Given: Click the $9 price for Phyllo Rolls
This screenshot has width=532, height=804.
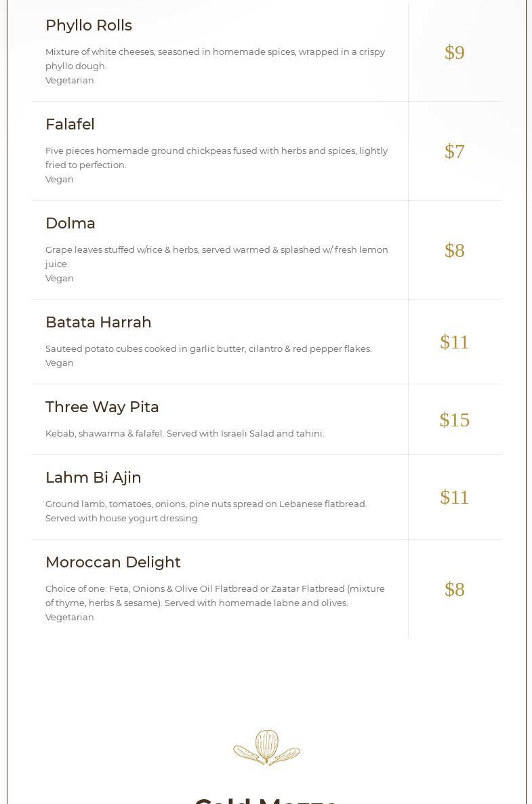Looking at the screenshot, I should 455,52.
